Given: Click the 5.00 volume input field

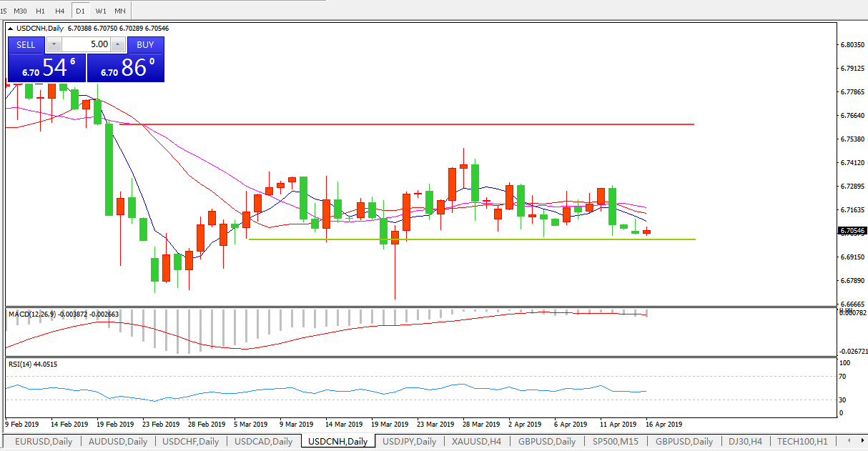Looking at the screenshot, I should click(86, 44).
